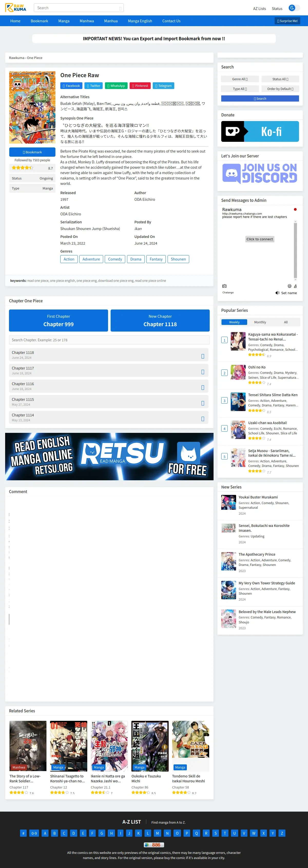Open the RawKuma logo home link

coord(15,8)
